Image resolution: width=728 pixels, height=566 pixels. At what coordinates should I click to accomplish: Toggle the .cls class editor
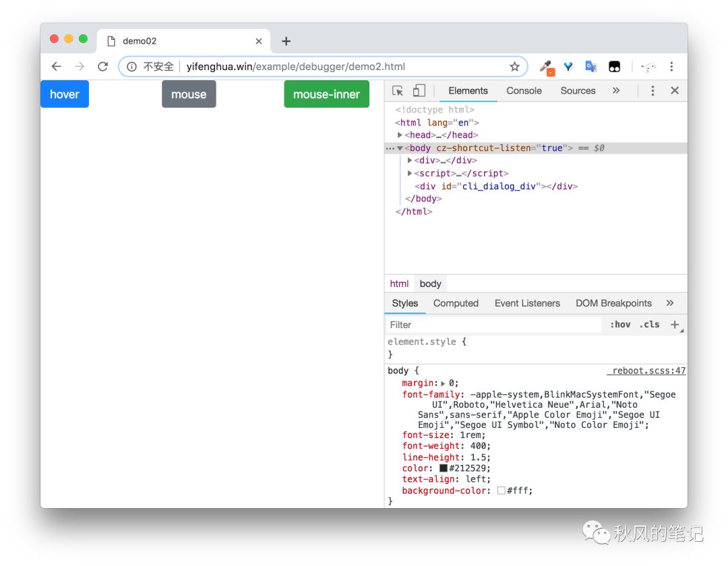[x=649, y=325]
